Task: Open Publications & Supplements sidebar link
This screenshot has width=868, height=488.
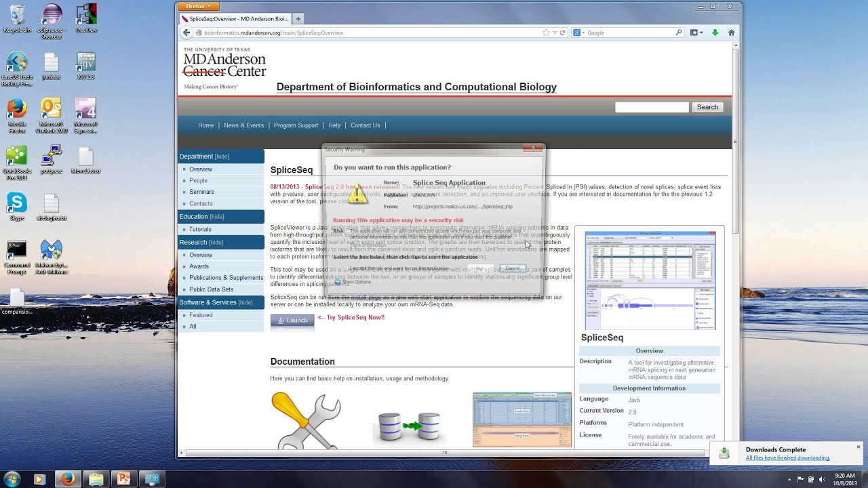Action: tap(226, 278)
